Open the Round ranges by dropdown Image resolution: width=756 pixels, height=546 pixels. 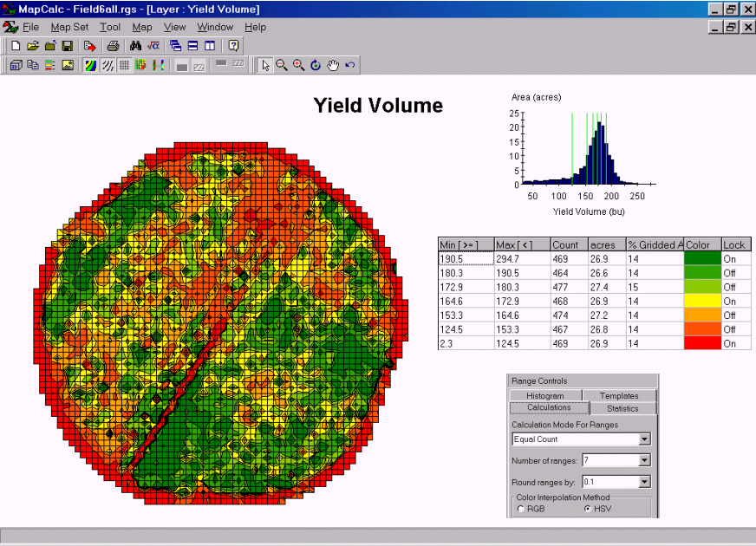point(643,482)
